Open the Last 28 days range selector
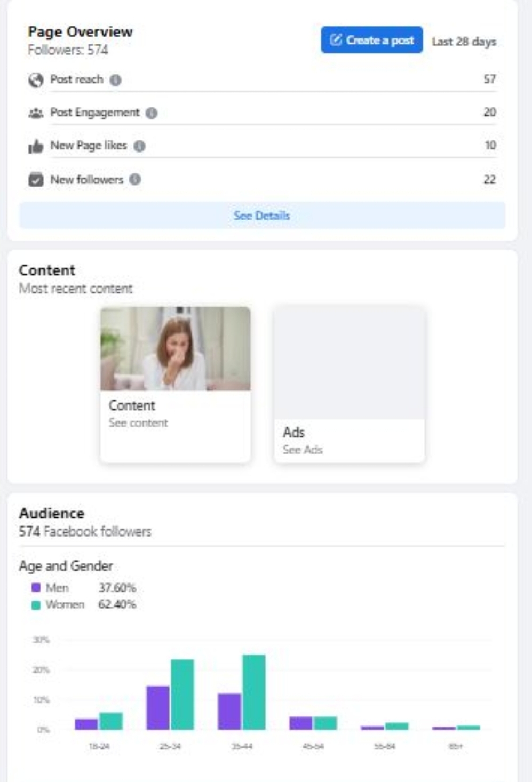 tap(464, 42)
